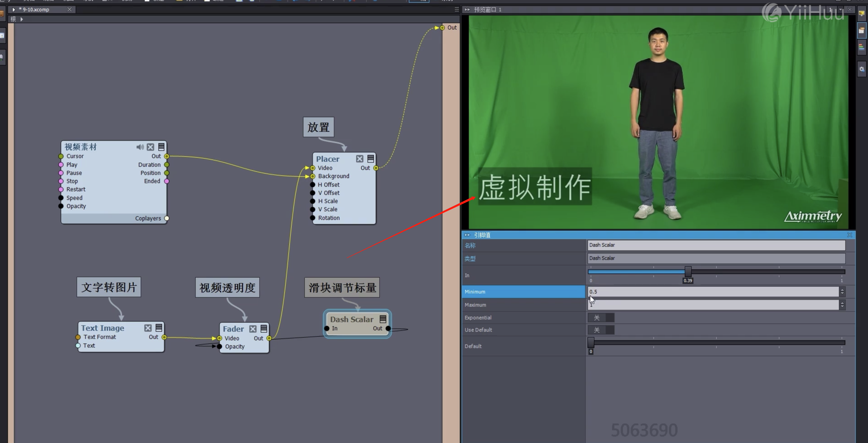
Task: Click the Text Image node's properties icon
Action: tap(159, 328)
